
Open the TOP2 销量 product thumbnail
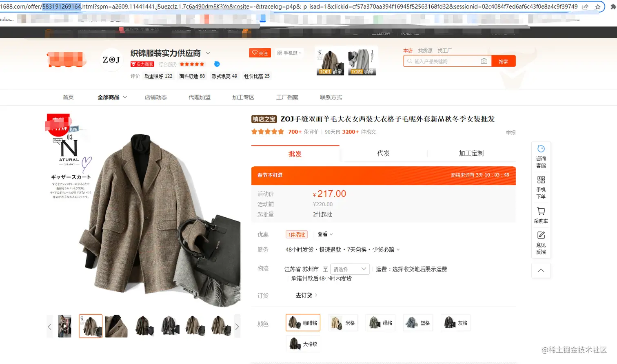coord(362,61)
